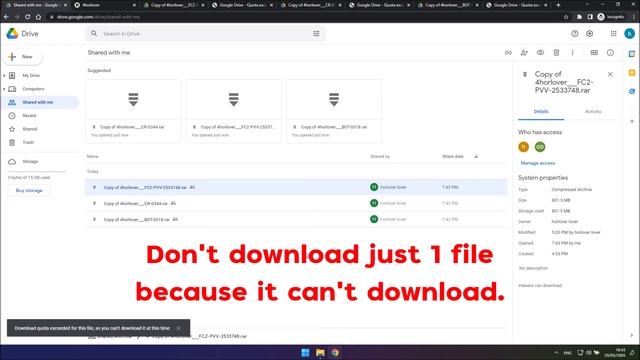Viewport: 640px width, 360px height.
Task: Select the BOT-0318.rar file row
Action: (296, 219)
